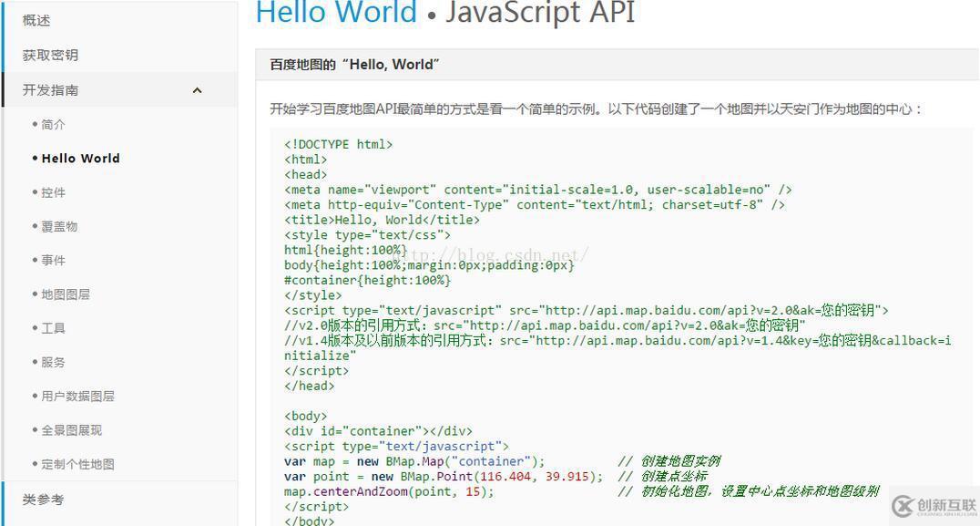
Task: Select the Hello World sidebar item
Action: pyautogui.click(x=81, y=159)
